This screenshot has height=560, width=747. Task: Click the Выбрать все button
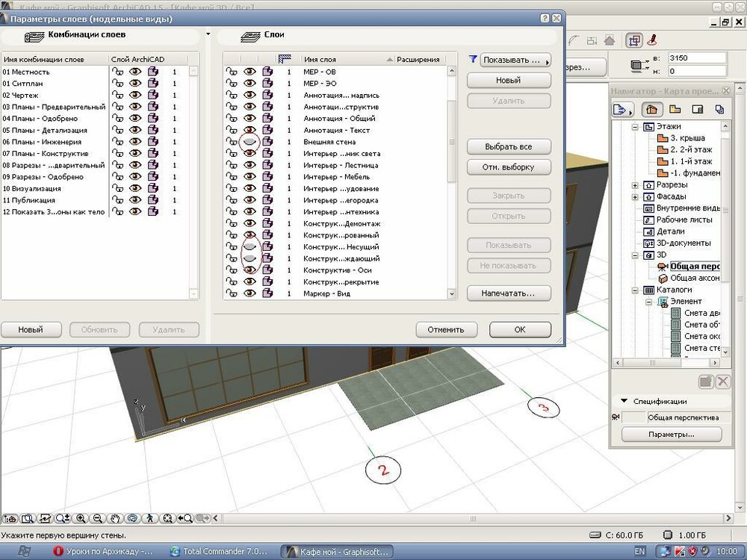pos(509,146)
